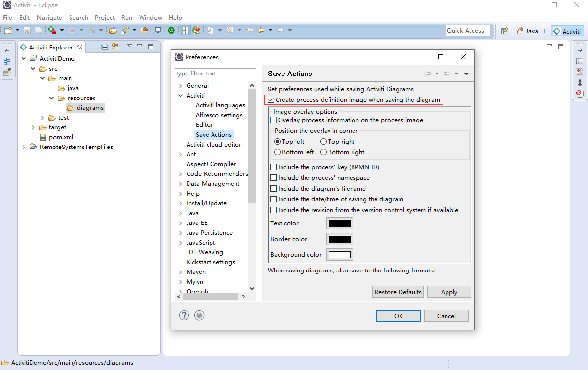The image size is (588, 370).
Task: Select the Top left radio button
Action: (x=278, y=142)
